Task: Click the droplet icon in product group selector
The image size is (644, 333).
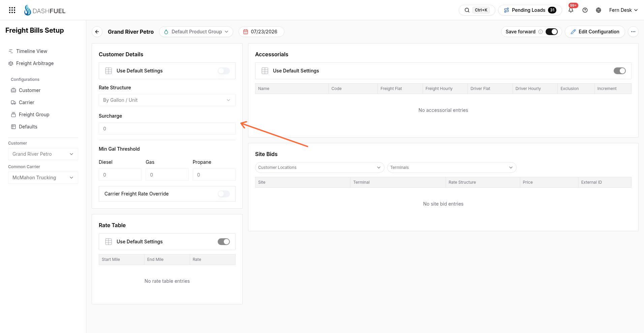Action: pos(166,32)
